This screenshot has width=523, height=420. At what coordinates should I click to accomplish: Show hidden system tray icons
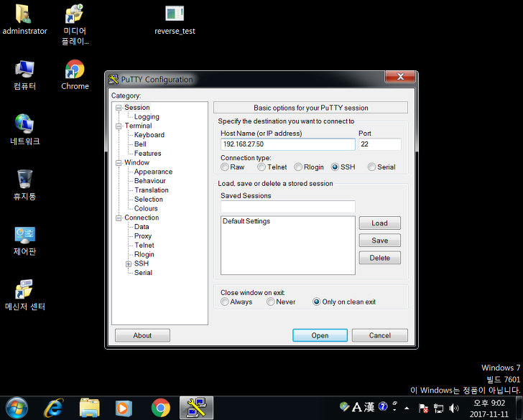(407, 408)
